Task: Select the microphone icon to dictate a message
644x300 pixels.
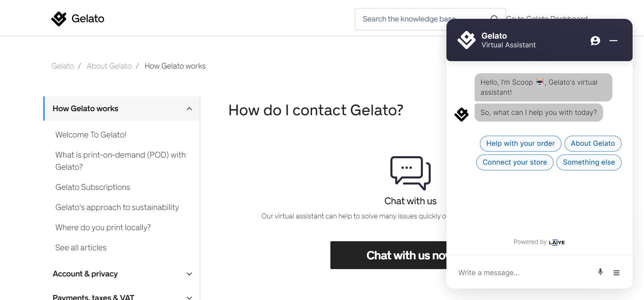Action: click(x=600, y=272)
